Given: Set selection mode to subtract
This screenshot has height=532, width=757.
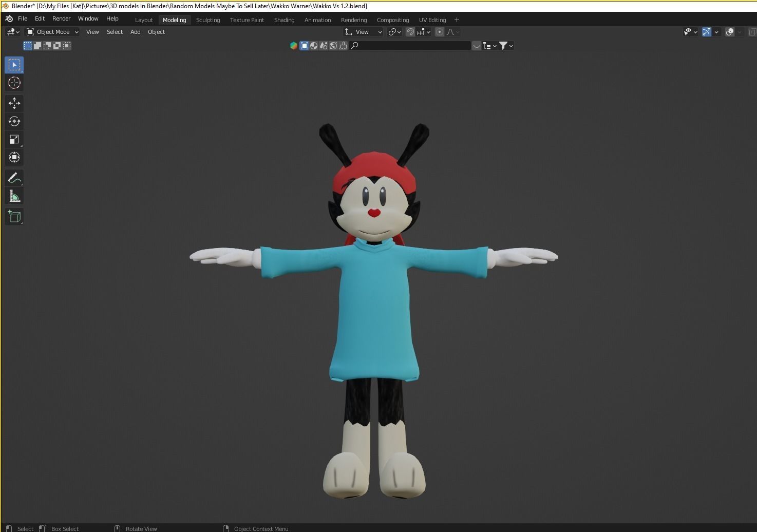Looking at the screenshot, I should [x=47, y=46].
